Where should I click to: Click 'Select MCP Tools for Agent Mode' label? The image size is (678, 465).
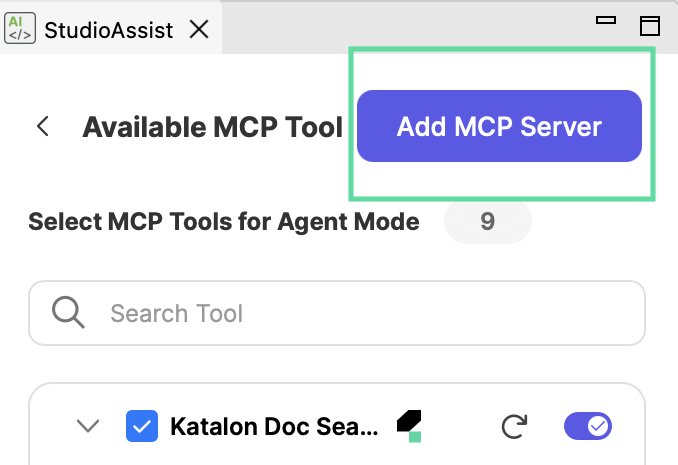224,222
